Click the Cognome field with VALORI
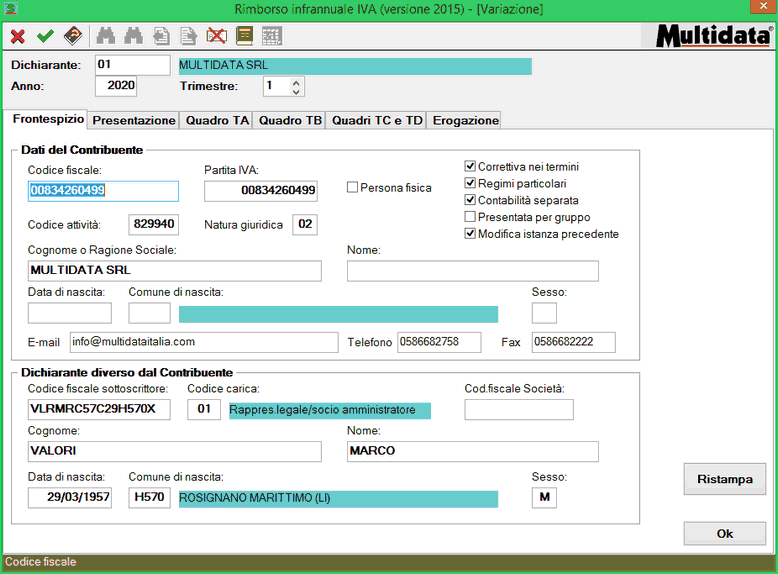 coord(175,451)
